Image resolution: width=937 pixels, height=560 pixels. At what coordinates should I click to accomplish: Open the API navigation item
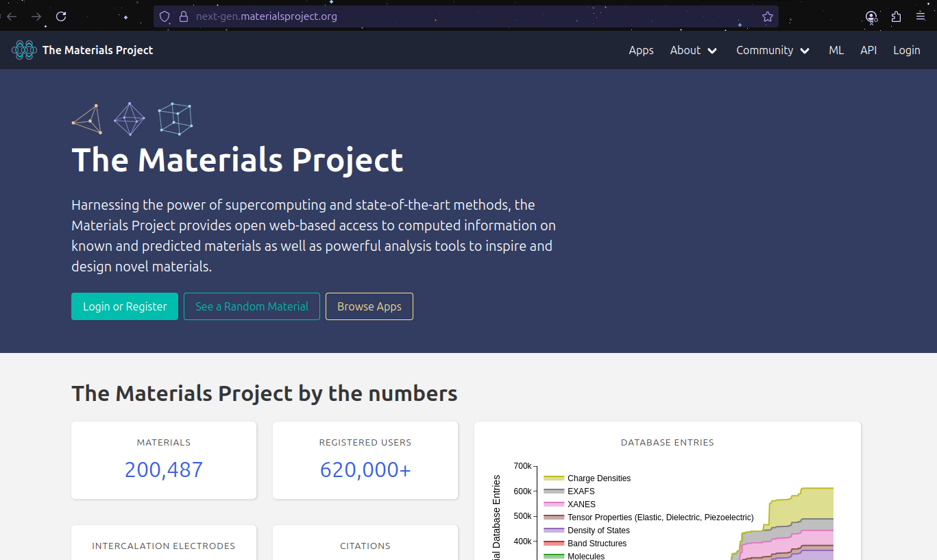[x=868, y=50]
